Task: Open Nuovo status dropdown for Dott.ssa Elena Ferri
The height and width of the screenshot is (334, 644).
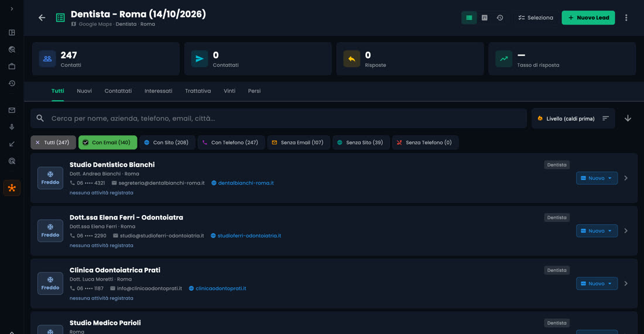Action: [597, 231]
